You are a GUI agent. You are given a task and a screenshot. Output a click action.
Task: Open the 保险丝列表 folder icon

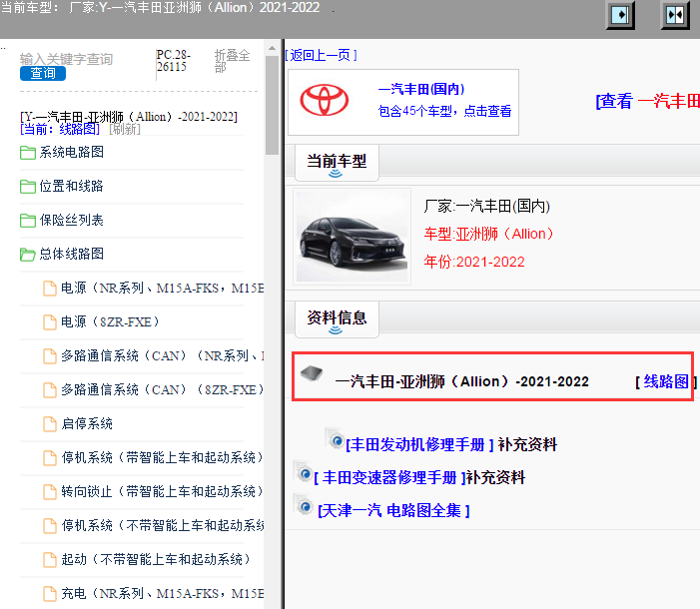point(28,221)
